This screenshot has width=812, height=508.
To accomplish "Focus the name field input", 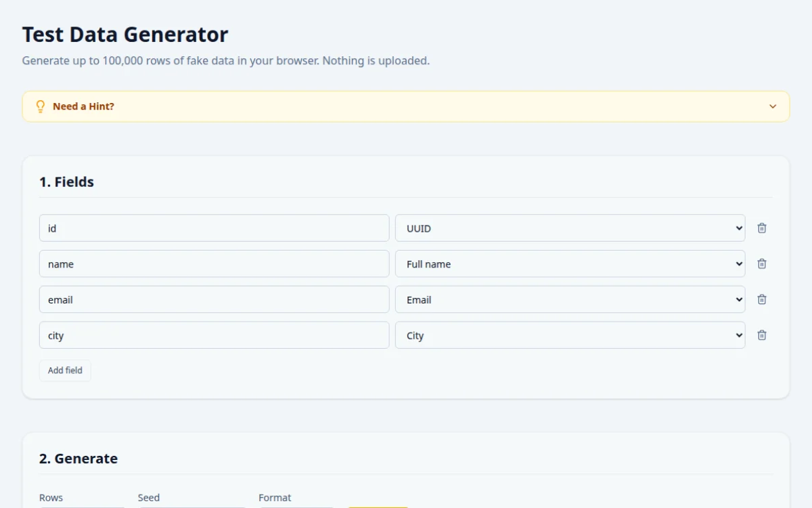I will [215, 263].
